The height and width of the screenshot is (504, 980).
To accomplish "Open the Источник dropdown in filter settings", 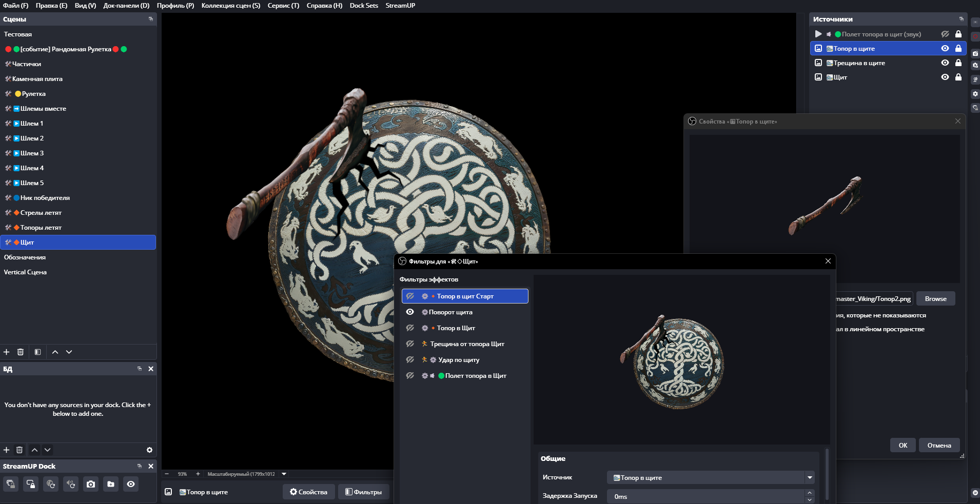I will (x=810, y=477).
